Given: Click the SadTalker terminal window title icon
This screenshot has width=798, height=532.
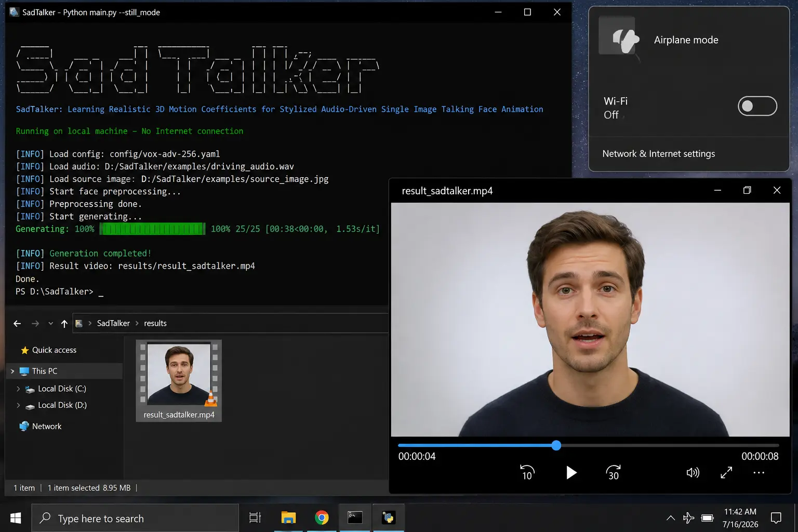Looking at the screenshot, I should (x=14, y=12).
